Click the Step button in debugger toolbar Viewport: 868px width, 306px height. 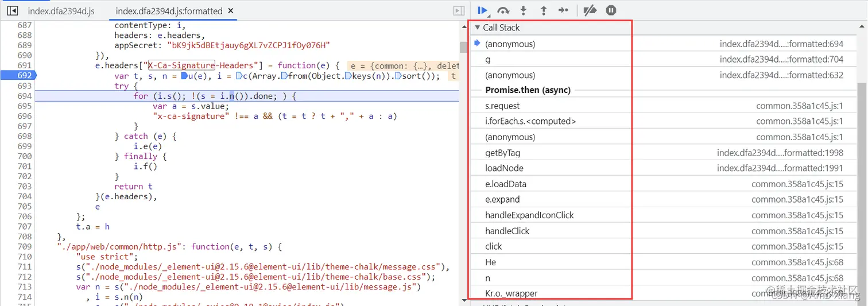pyautogui.click(x=563, y=10)
